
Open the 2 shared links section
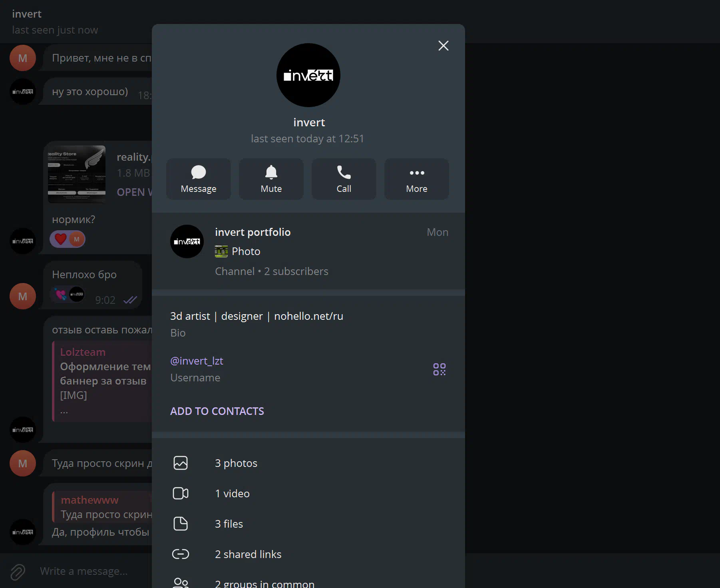pos(308,554)
